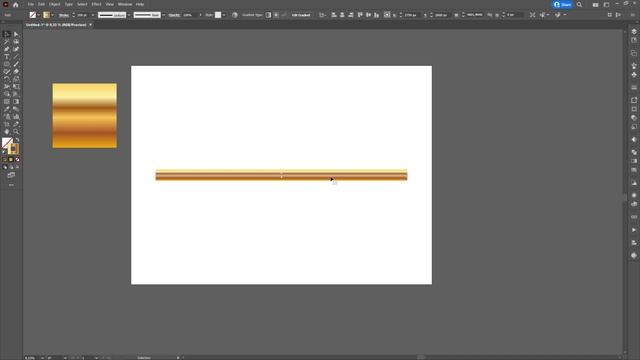Click the Style swatch in control bar
This screenshot has width=640, height=360.
[218, 15]
